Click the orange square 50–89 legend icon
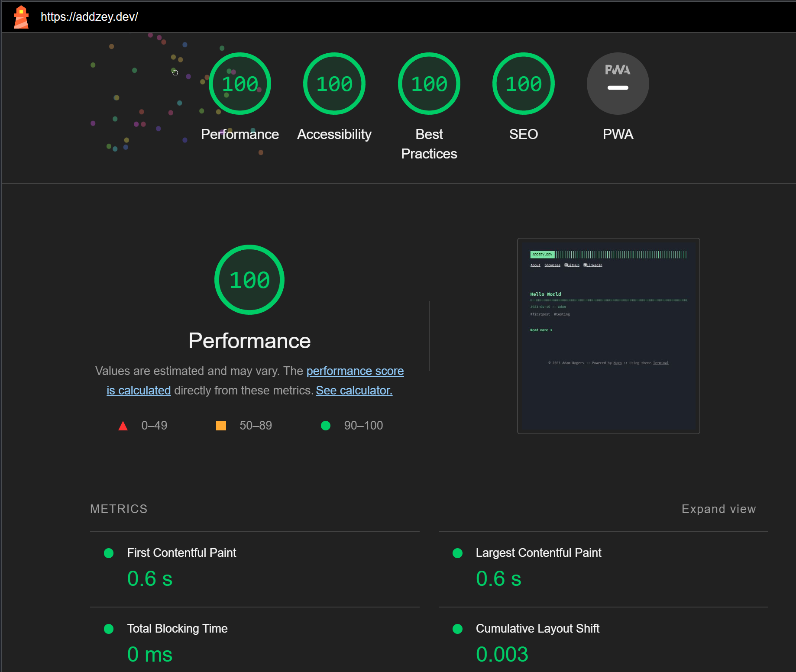The image size is (796, 672). (x=221, y=426)
